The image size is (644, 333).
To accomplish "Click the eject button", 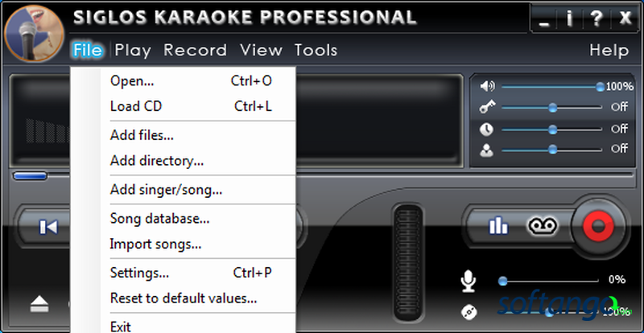I will pos(39,304).
